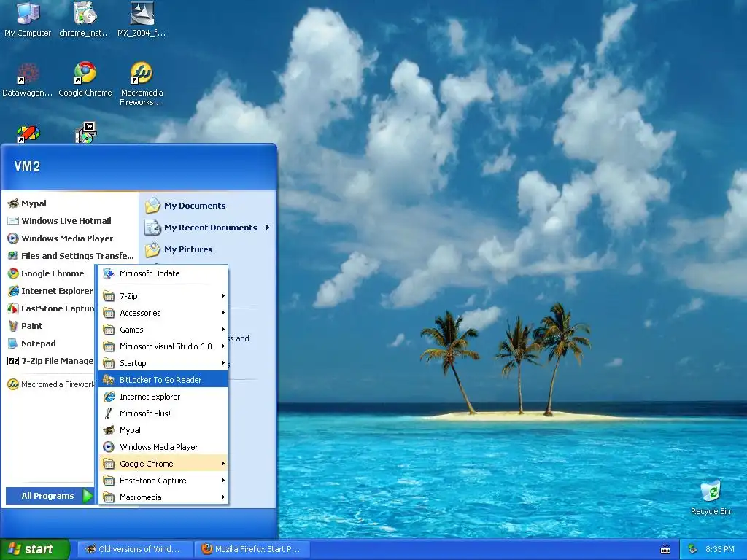
Task: Click Windows Media Player icon in programs list
Action: [109, 447]
